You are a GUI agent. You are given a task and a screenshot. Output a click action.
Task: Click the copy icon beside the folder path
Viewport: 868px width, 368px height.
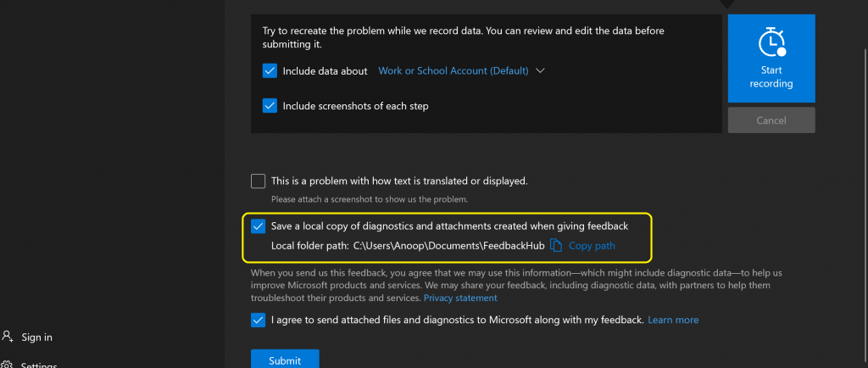(x=556, y=246)
